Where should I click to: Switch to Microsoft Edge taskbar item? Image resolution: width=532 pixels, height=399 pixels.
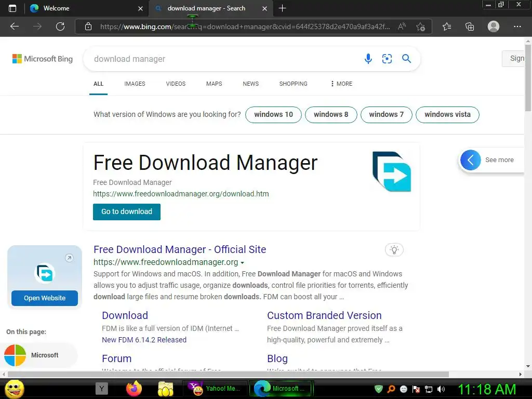coord(281,389)
